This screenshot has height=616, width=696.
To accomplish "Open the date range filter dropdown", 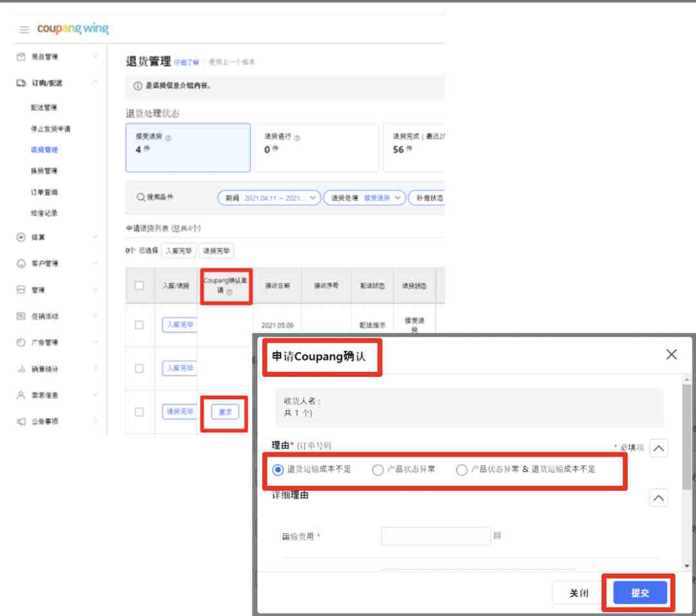I will pos(269,198).
